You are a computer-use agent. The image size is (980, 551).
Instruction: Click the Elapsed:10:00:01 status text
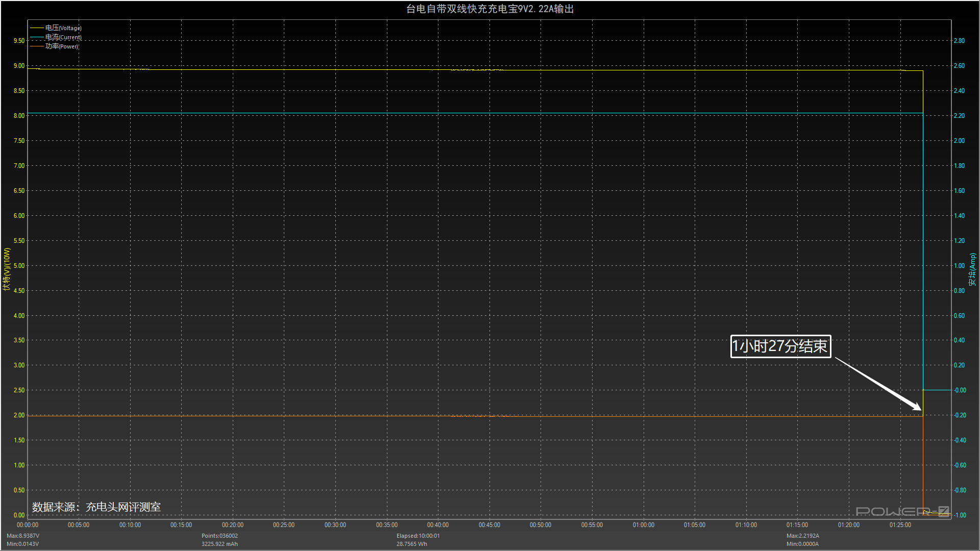(x=418, y=536)
